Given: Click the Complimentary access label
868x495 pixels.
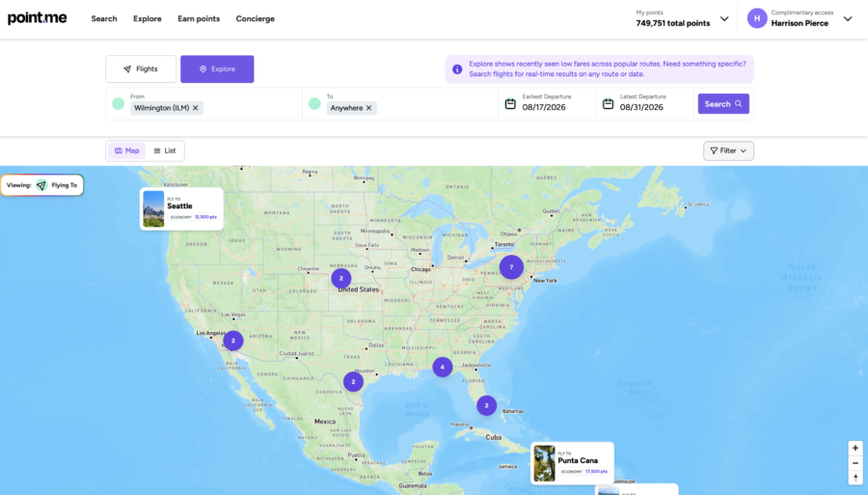Looking at the screenshot, I should click(802, 13).
